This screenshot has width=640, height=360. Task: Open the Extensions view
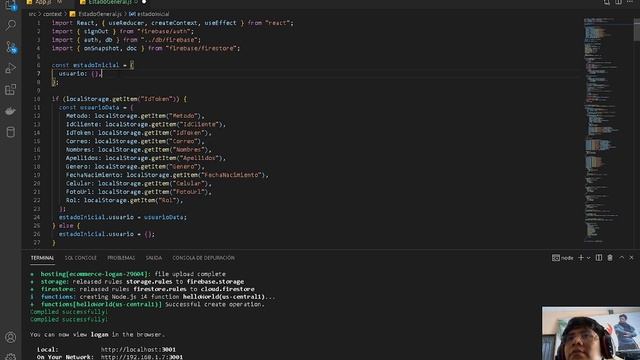(x=11, y=89)
